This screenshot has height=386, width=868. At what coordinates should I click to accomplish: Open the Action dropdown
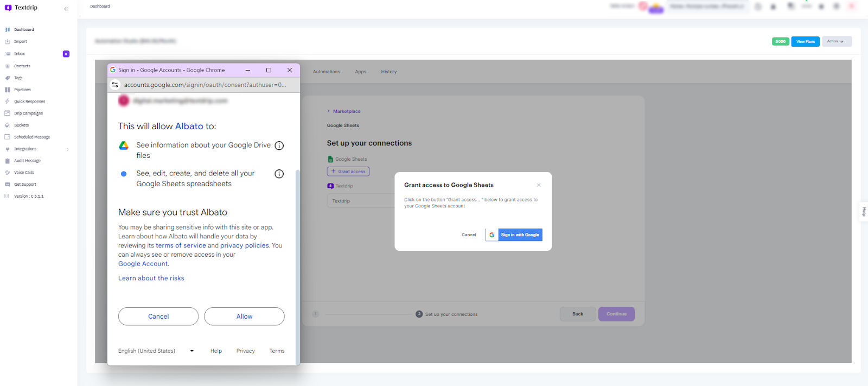[x=837, y=41]
